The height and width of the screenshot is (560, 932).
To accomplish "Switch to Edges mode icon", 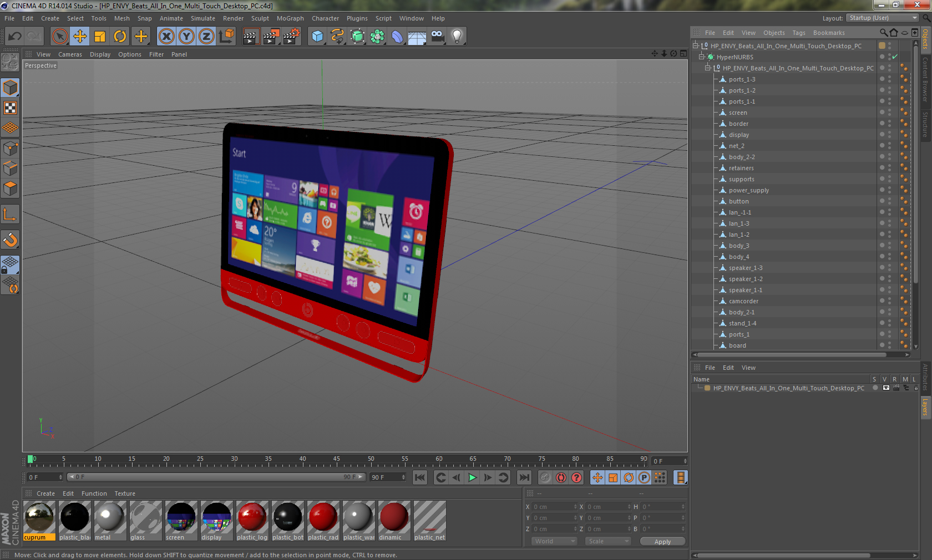I will click(10, 168).
